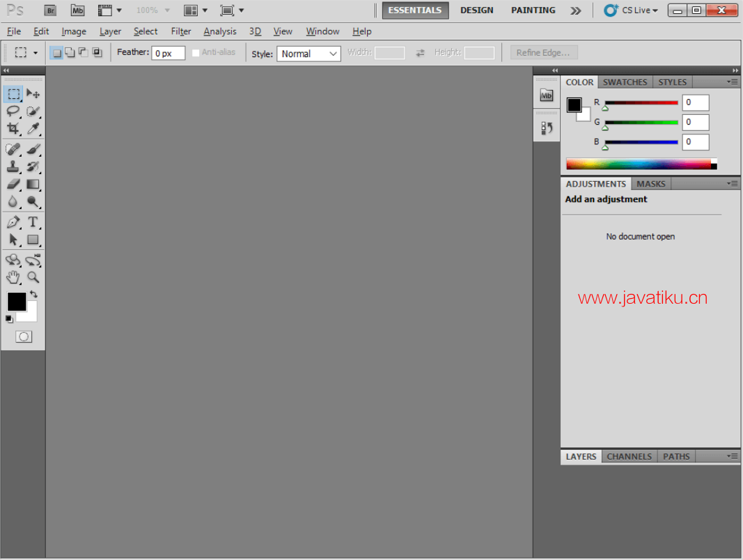Image resolution: width=743 pixels, height=560 pixels.
Task: Select the History Brush tool
Action: point(33,166)
